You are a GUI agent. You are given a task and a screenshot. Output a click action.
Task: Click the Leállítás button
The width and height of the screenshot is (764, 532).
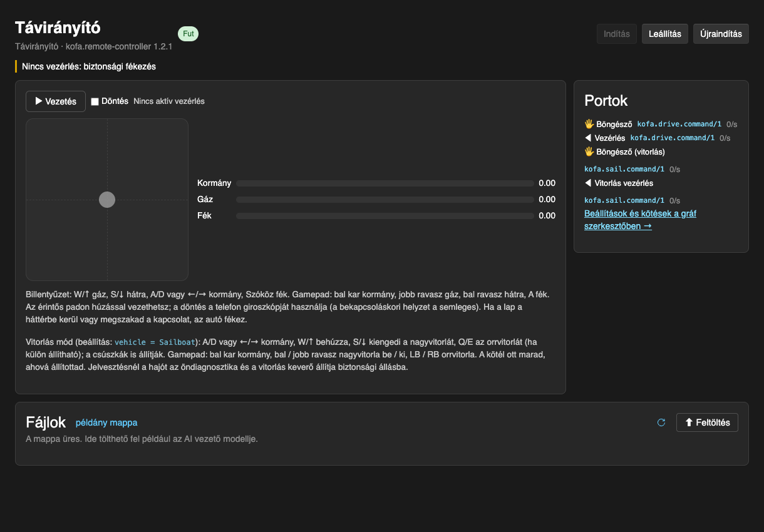pos(665,34)
